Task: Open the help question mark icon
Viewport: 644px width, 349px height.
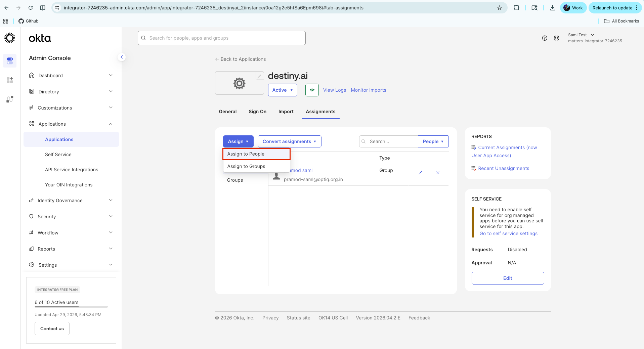Action: point(545,38)
